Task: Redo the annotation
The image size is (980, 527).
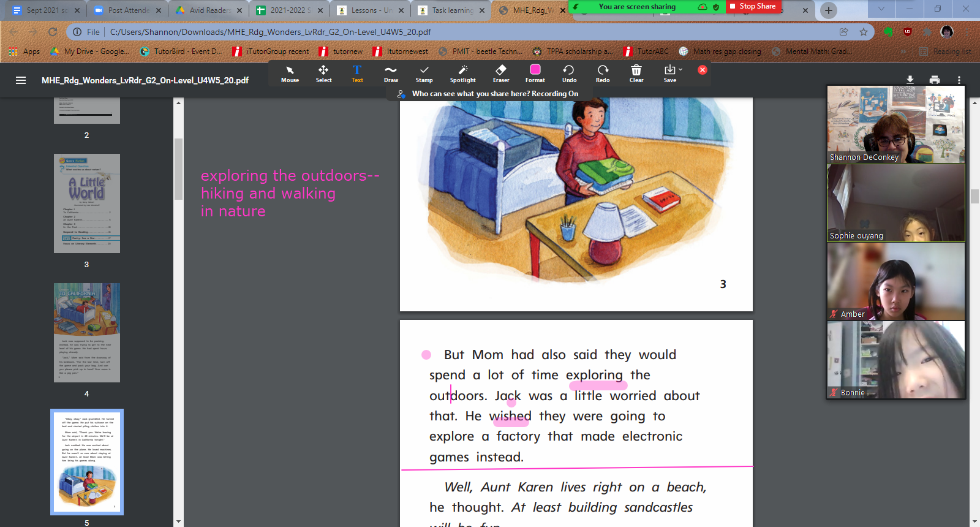Action: (603, 74)
